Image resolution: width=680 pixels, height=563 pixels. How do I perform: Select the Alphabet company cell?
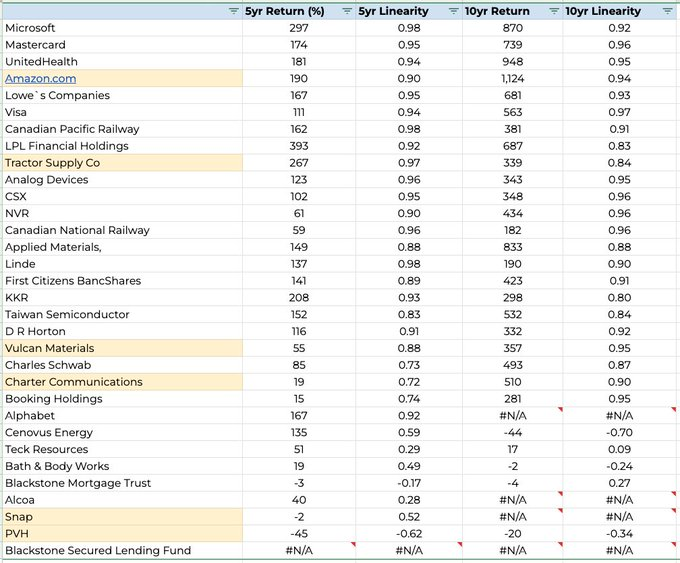click(122, 416)
